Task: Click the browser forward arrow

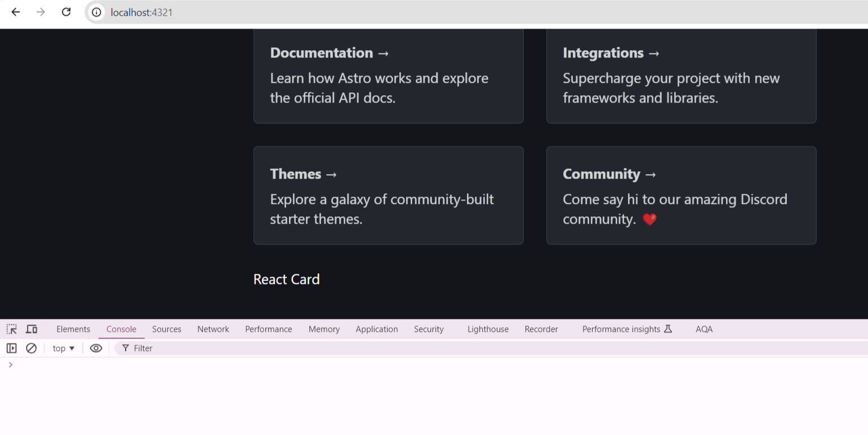Action: pos(41,12)
